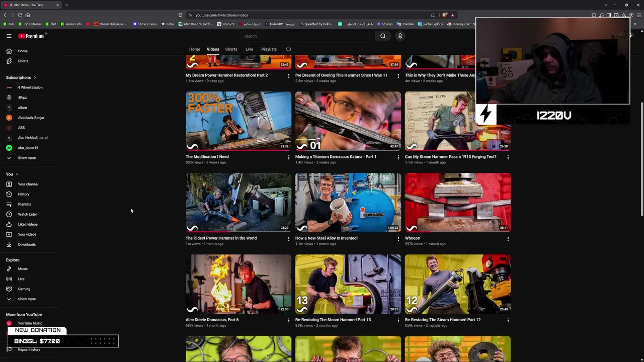Play the 300% Faster thumbnail video

point(238,121)
